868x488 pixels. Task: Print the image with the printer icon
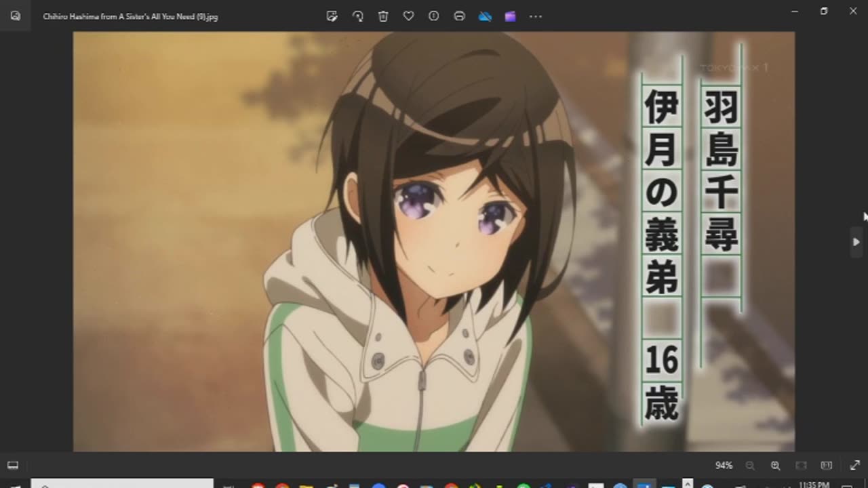(x=459, y=16)
